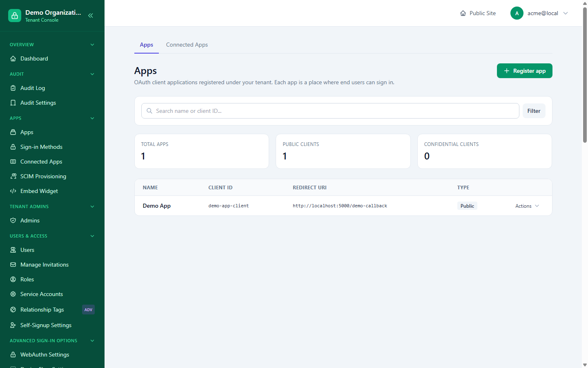Click the Connected Apps columns icon
This screenshot has height=368, width=588.
pyautogui.click(x=13, y=162)
